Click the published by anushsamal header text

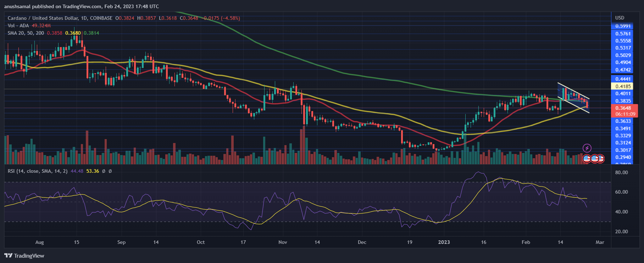tap(82, 6)
